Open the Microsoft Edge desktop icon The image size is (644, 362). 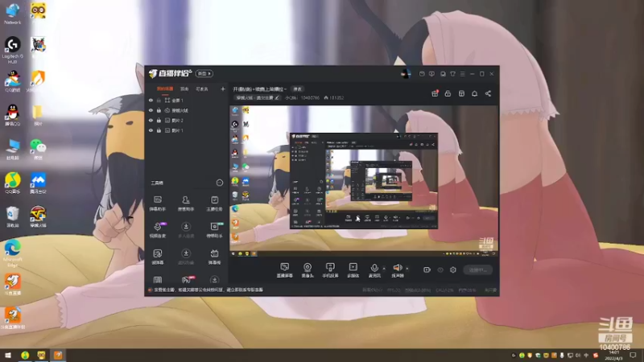(12, 253)
